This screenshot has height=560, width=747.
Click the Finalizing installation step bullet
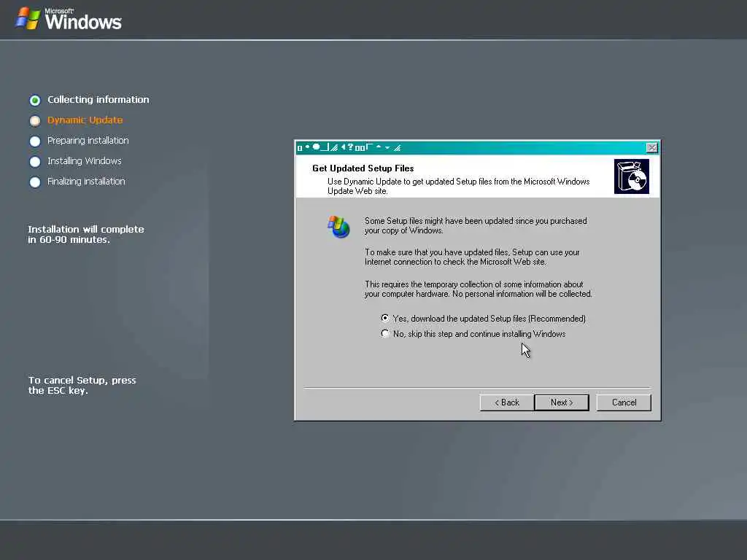[35, 182]
